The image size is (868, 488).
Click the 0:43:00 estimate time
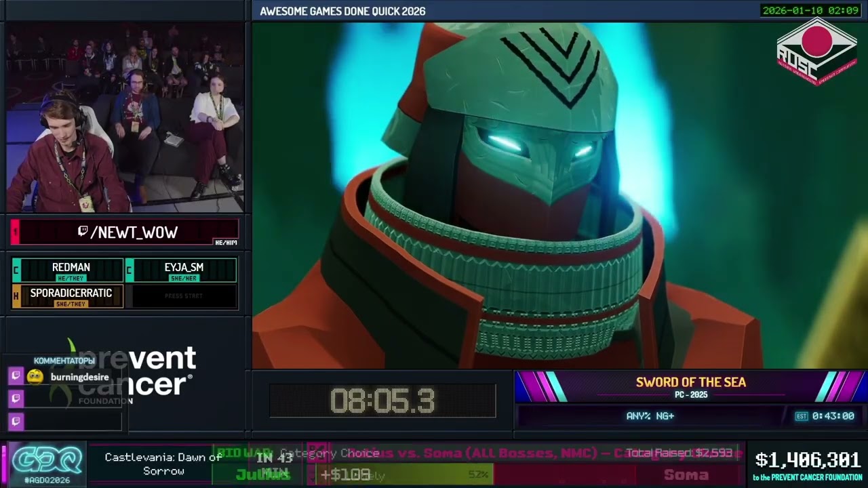[833, 416]
